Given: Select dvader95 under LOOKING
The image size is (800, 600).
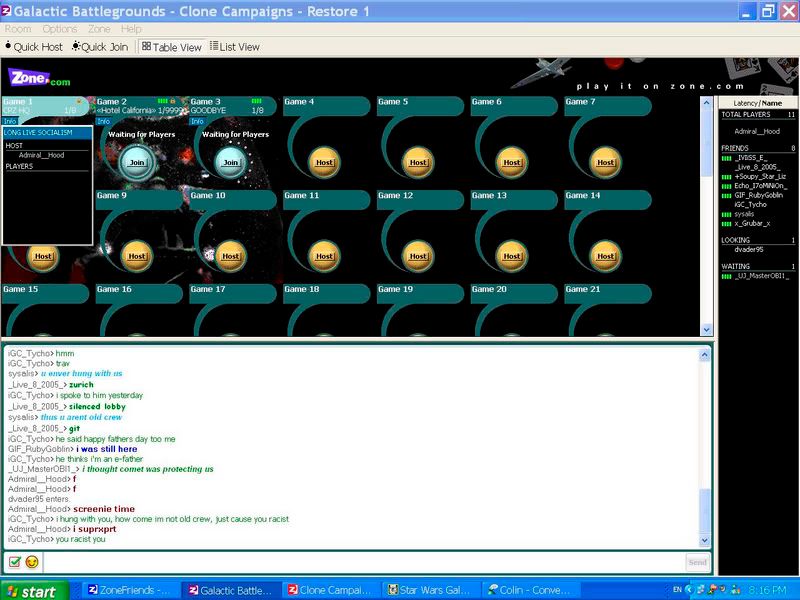Looking at the screenshot, I should click(x=748, y=249).
